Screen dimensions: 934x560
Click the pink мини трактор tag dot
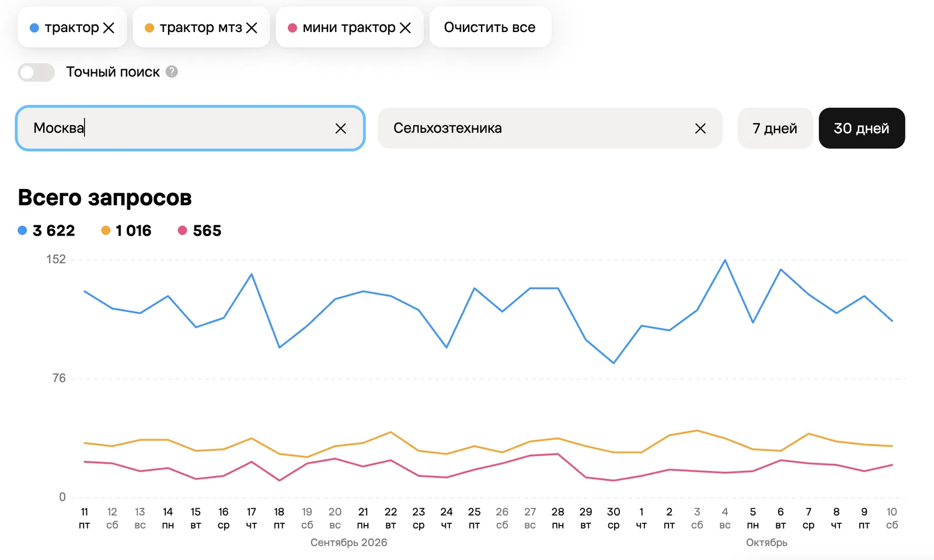292,28
